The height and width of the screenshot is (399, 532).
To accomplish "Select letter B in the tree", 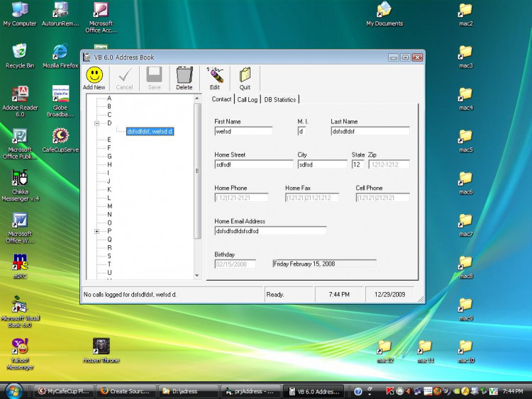I will (x=109, y=106).
